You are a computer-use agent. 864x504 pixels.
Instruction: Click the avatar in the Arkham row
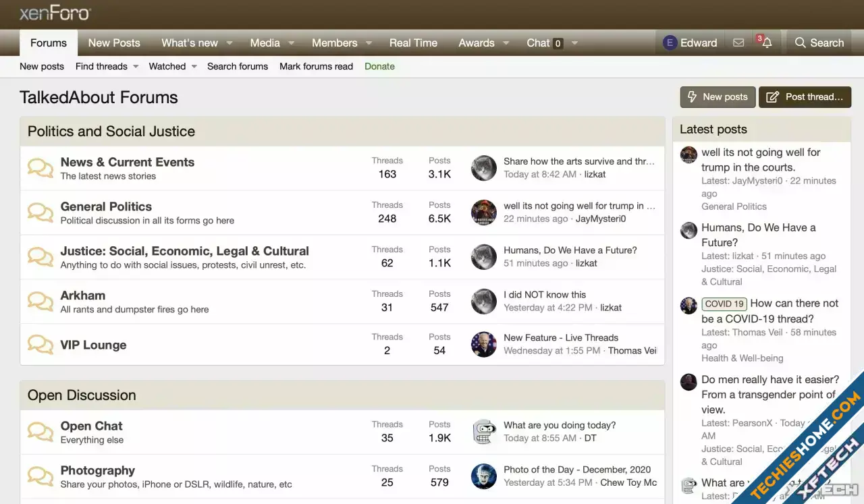[483, 302]
